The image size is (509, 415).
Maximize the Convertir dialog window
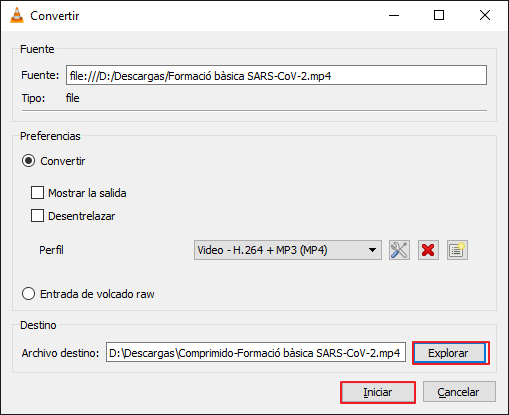coord(439,15)
